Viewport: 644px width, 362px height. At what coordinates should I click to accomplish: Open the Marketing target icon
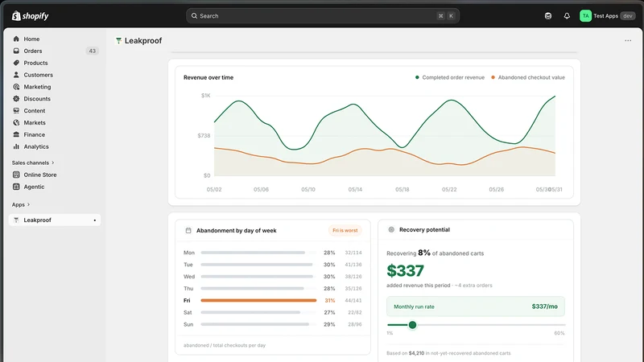pos(16,87)
